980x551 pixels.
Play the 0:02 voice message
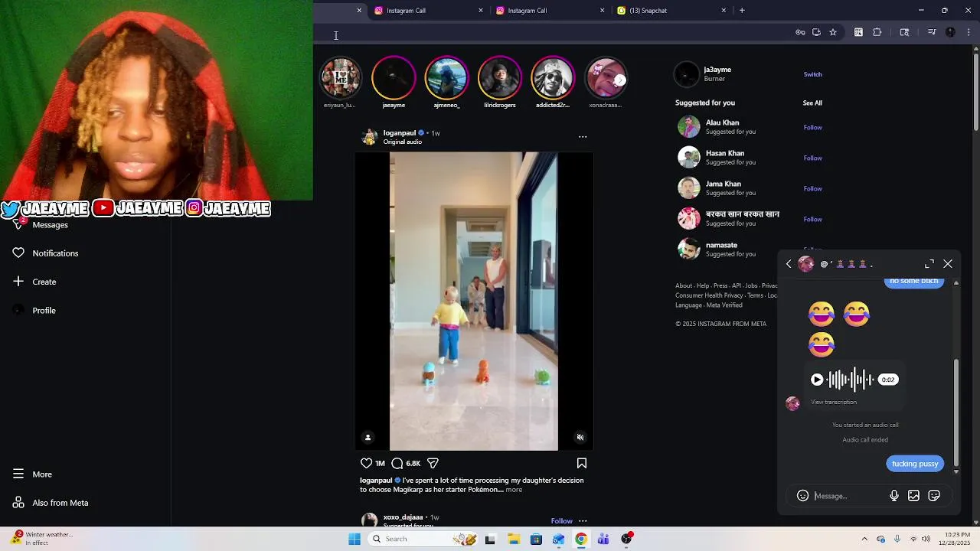pos(817,380)
